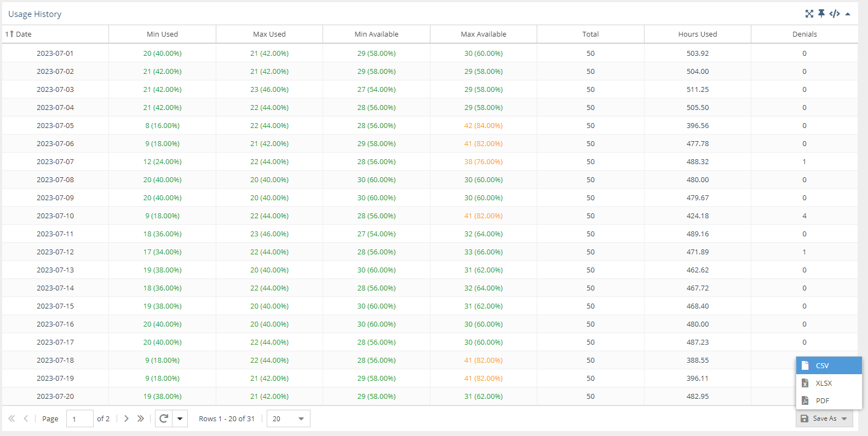Sort by the Hours Used column
The width and height of the screenshot is (868, 436).
tap(698, 34)
